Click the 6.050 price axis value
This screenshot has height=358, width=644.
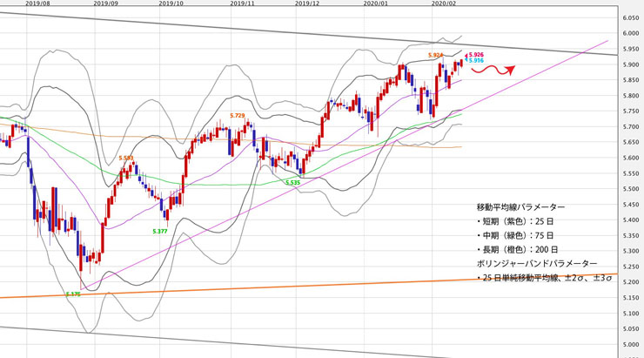630,17
